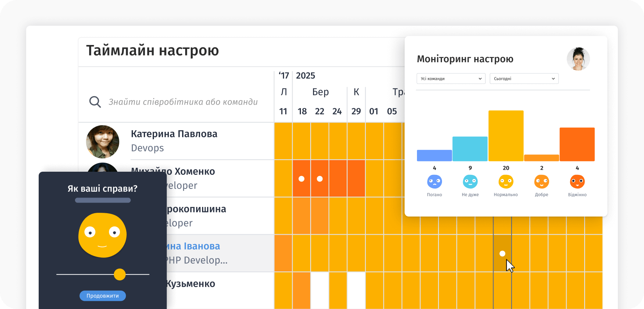Viewport: 644px width, 309px height.
Task: Click the employee search input field
Action: [x=183, y=102]
